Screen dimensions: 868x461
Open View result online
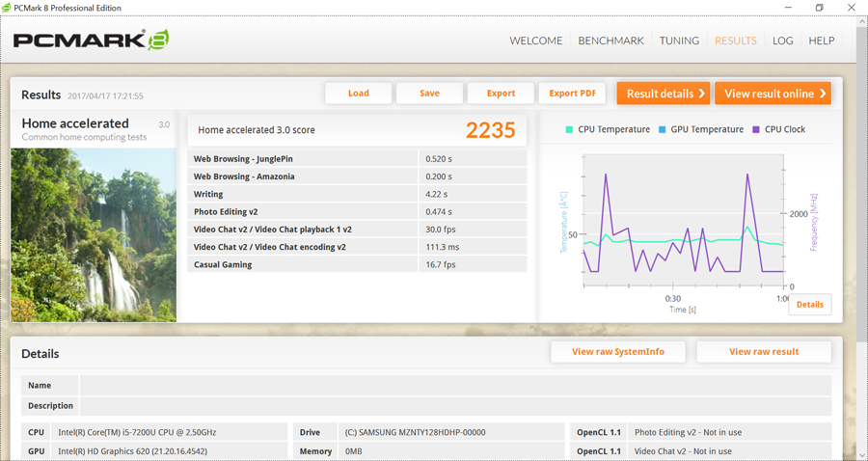pyautogui.click(x=773, y=94)
